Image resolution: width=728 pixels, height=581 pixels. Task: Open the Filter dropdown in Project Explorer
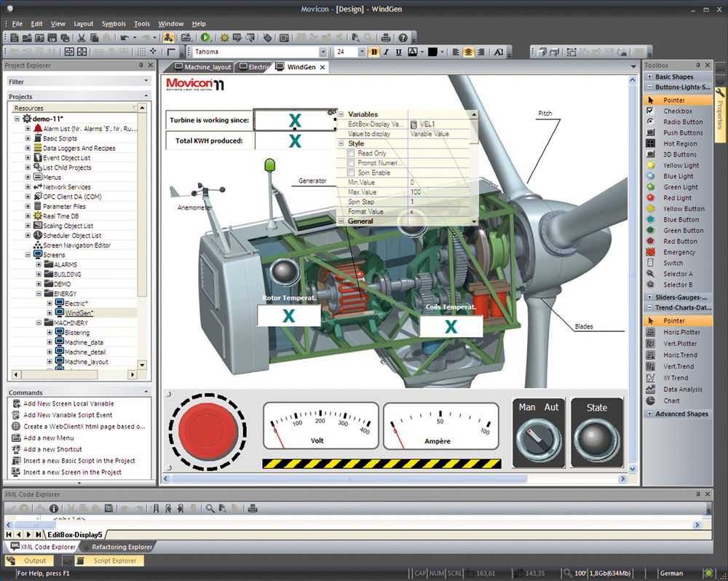tap(146, 81)
